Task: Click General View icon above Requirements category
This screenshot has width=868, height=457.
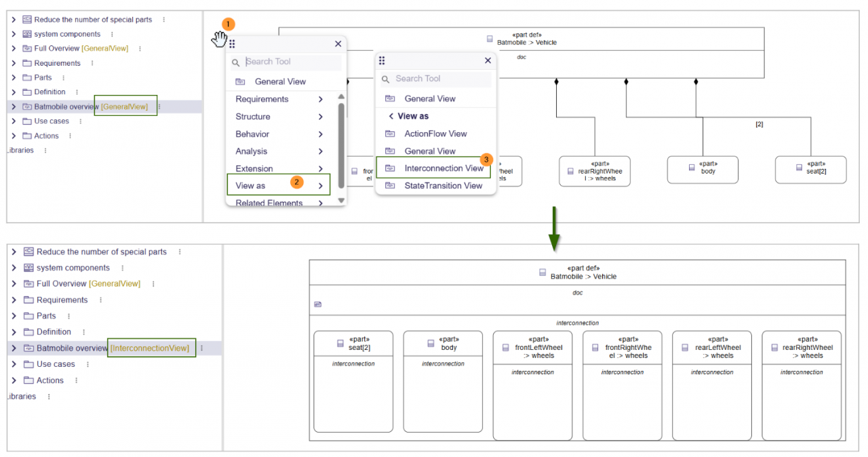Action: pos(240,81)
